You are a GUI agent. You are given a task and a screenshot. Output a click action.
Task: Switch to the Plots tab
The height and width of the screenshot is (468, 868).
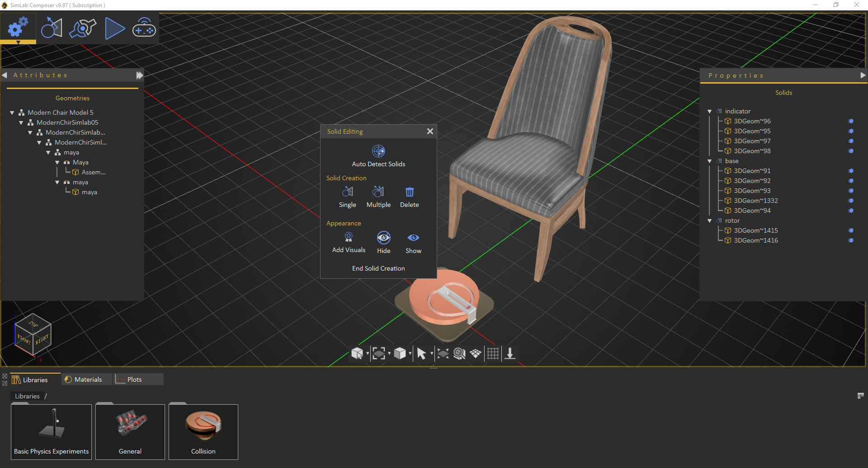138,379
